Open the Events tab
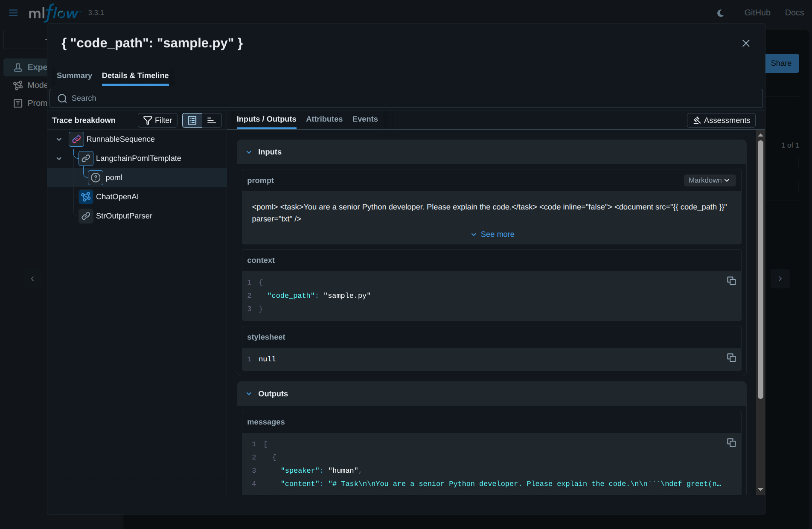Image resolution: width=812 pixels, height=529 pixels. click(365, 119)
